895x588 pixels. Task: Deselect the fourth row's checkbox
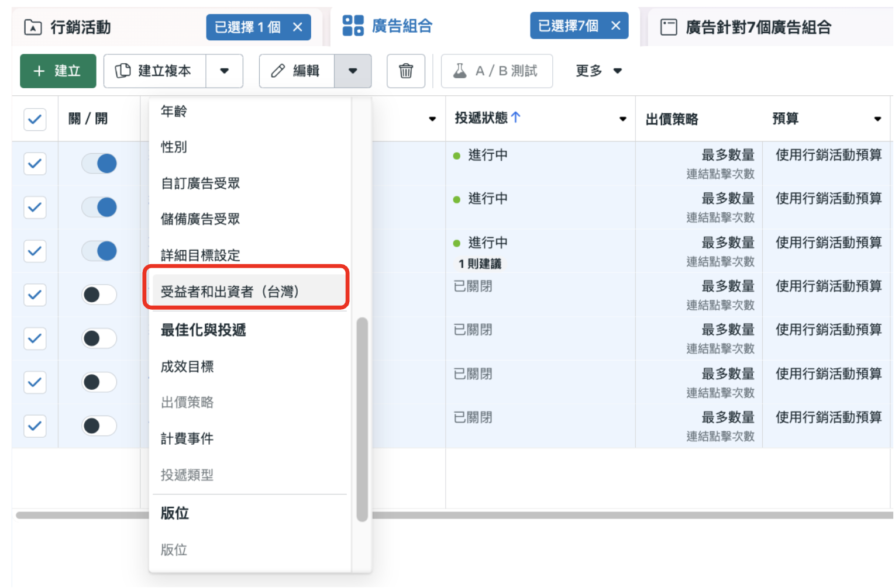click(35, 295)
